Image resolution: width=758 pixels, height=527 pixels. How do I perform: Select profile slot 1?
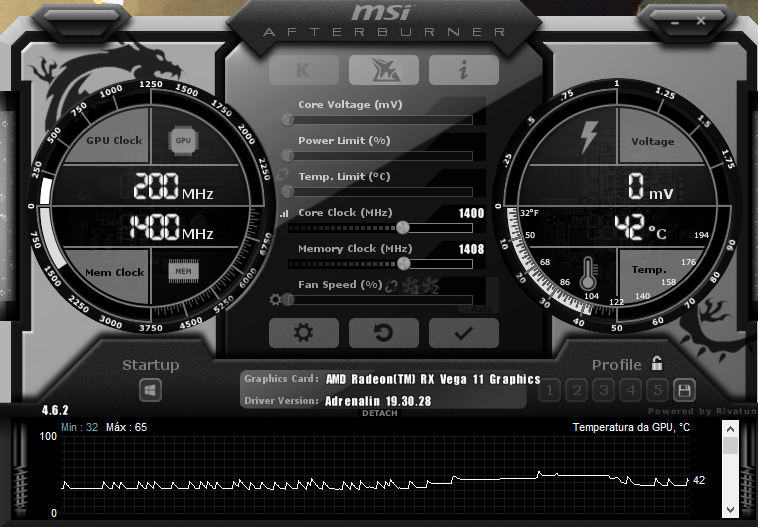pyautogui.click(x=550, y=390)
